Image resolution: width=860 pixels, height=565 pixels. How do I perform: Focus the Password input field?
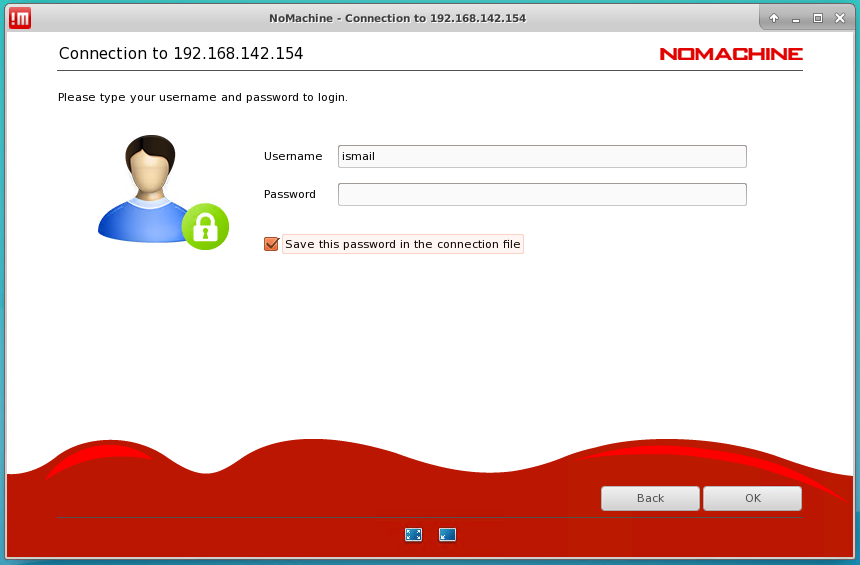click(542, 194)
